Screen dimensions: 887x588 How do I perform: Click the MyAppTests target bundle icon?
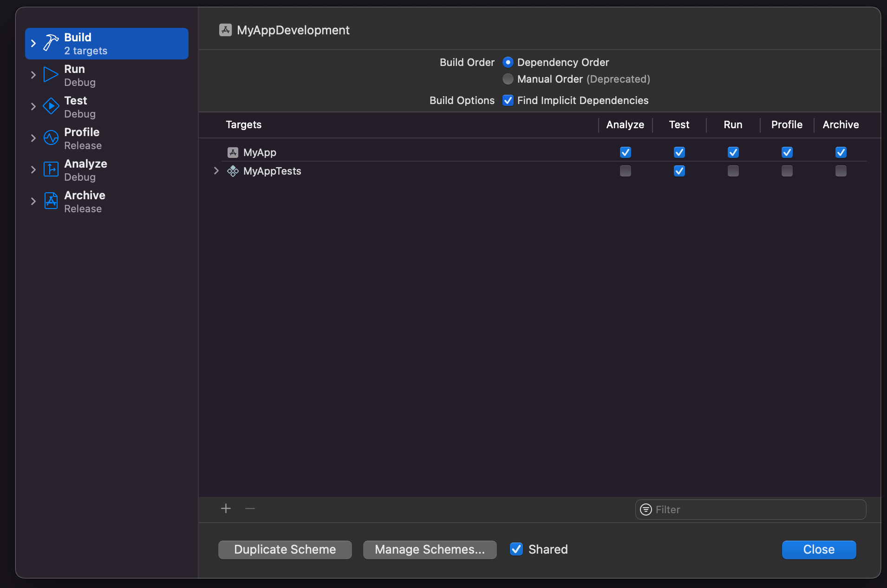(x=233, y=171)
